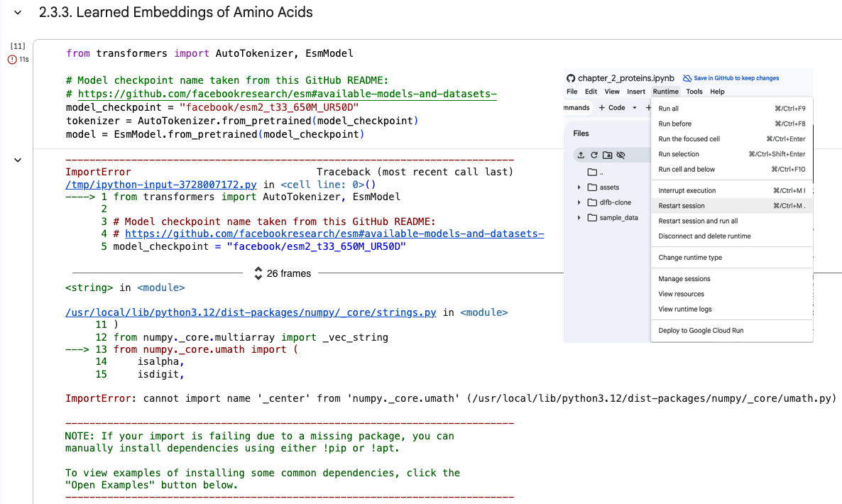Click the GitHub logo next to notebook name

tap(571, 78)
